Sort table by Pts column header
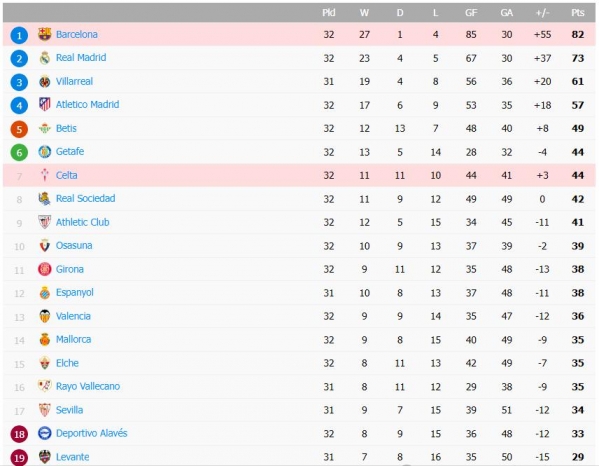 tap(577, 12)
